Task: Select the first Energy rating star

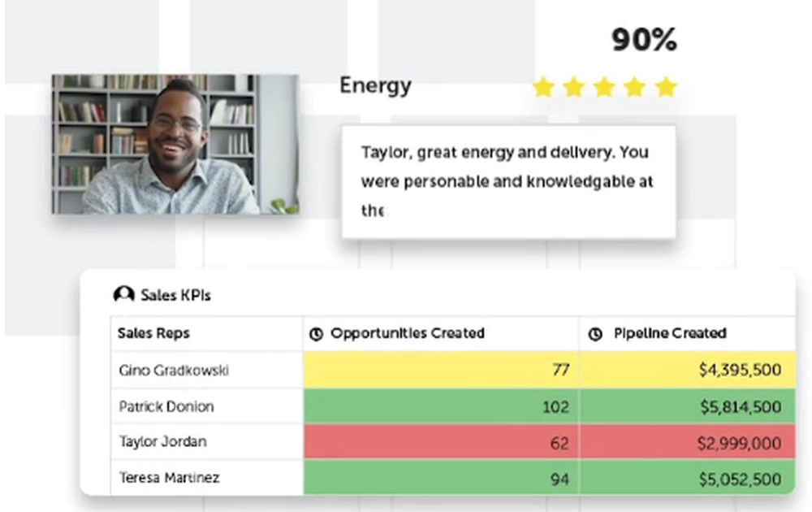Action: tap(544, 87)
